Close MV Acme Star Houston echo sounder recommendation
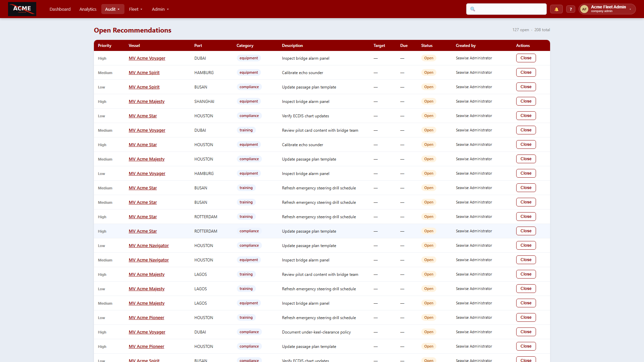This screenshot has width=644, height=362. (526, 144)
